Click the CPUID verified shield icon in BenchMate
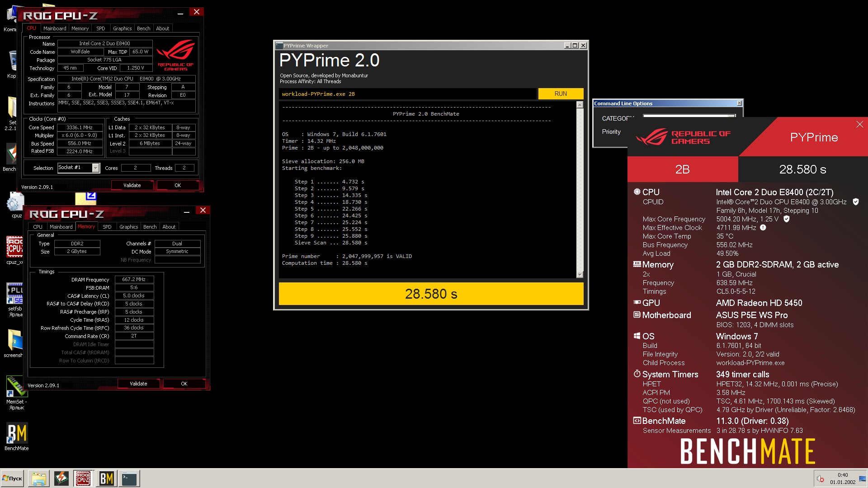Image resolution: width=868 pixels, height=488 pixels. 855,202
